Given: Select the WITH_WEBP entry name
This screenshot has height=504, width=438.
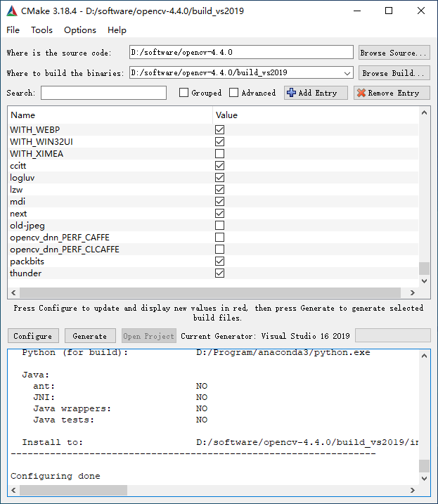Looking at the screenshot, I should pyautogui.click(x=34, y=130).
